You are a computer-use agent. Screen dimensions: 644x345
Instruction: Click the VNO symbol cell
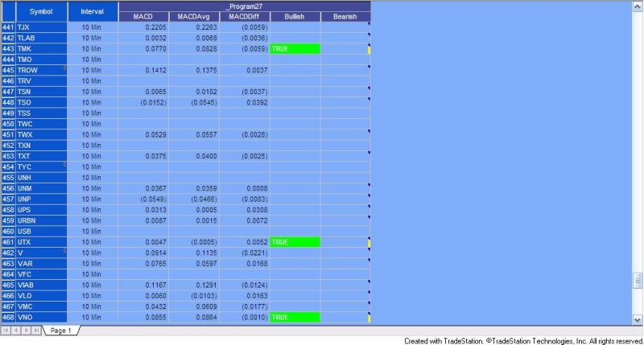click(x=41, y=318)
